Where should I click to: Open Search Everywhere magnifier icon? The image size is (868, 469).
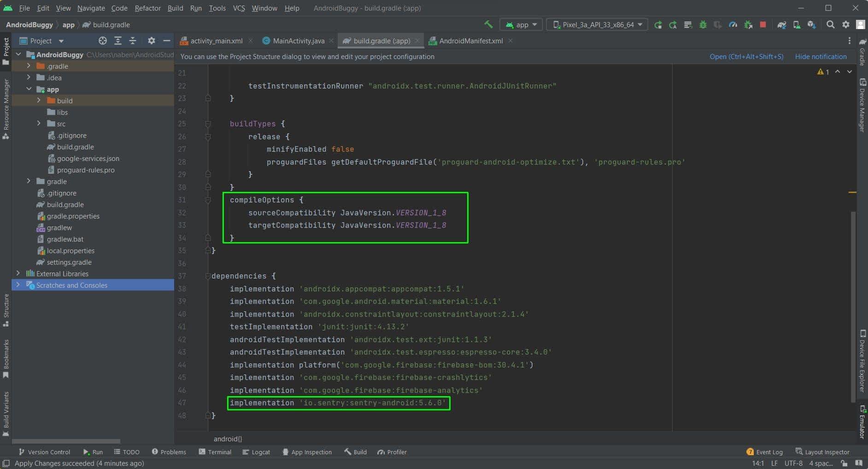point(830,25)
